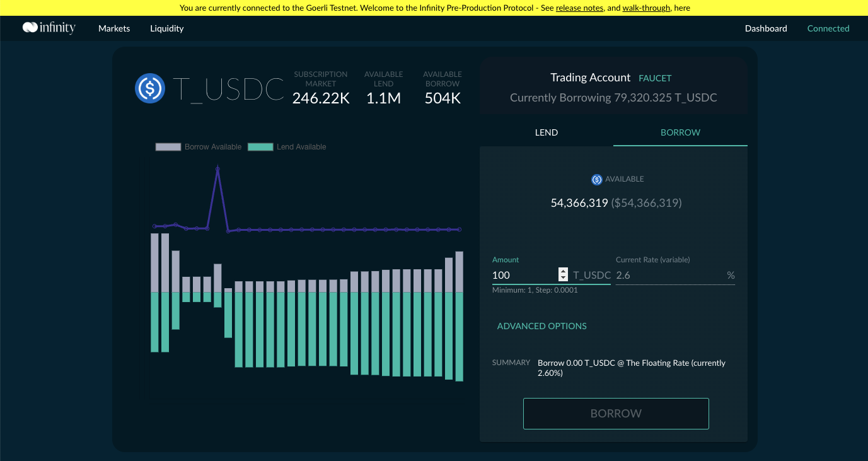
Task: Toggle the Lend Available legend swatch
Action: [x=260, y=147]
